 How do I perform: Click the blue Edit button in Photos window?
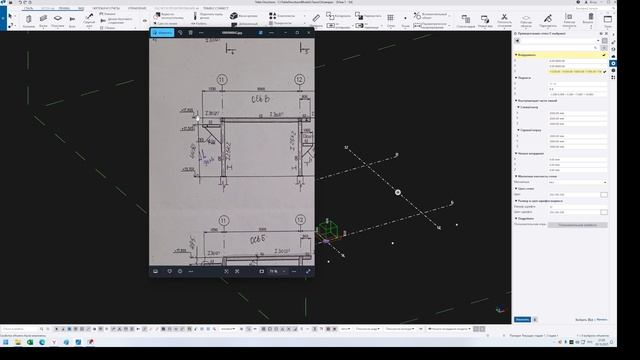(x=162, y=33)
